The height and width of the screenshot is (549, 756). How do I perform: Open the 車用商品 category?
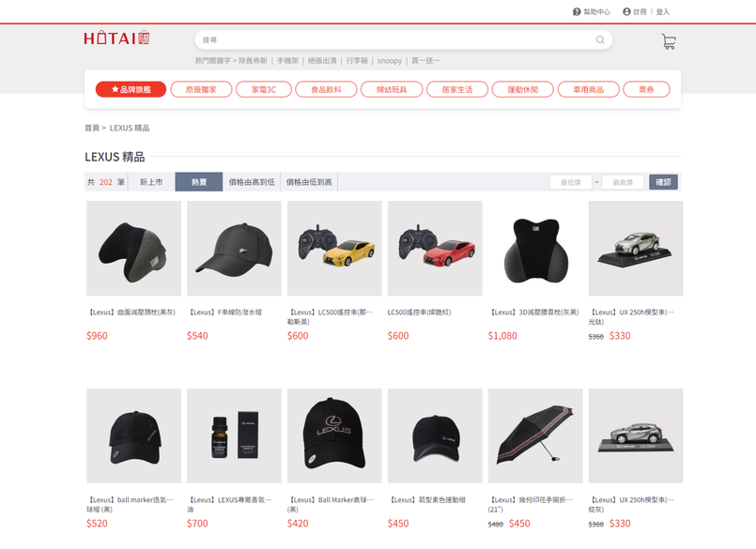(588, 89)
